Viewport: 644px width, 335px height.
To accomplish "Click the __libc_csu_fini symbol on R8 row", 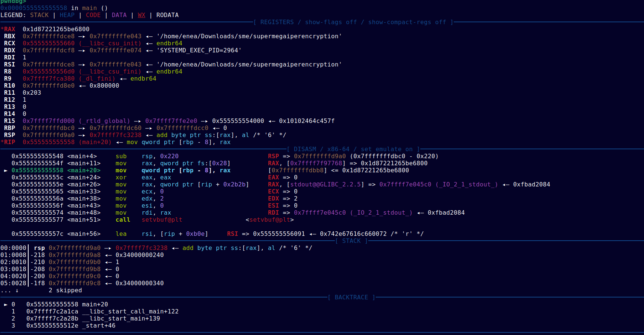I will coord(110,71).
